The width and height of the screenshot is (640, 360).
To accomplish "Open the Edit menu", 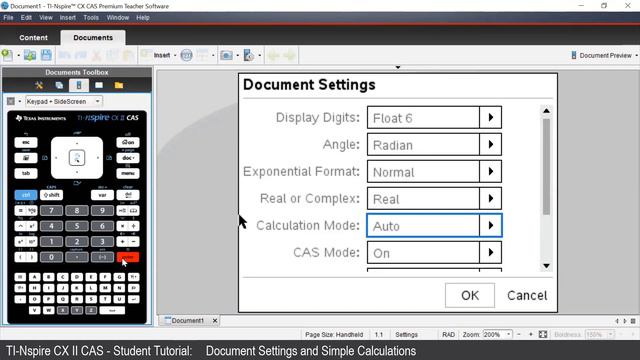I will click(x=26, y=18).
